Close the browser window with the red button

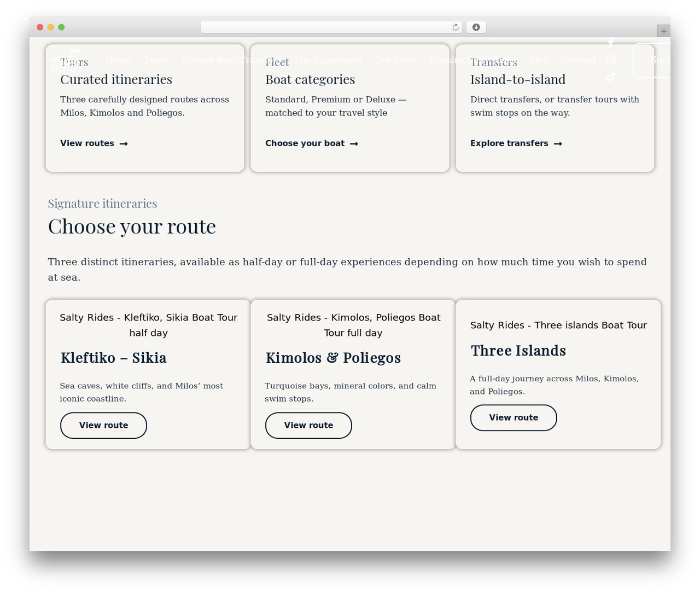pos(40,27)
